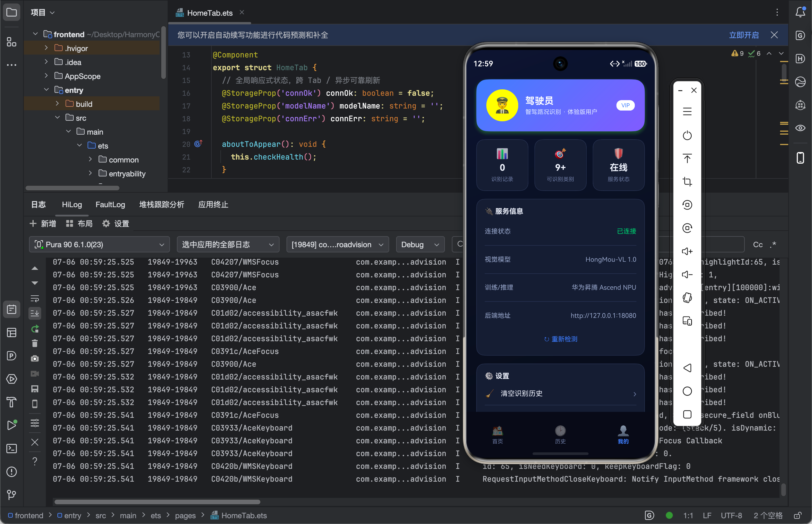The height and width of the screenshot is (524, 812).
Task: Open the project folder tool window icon
Action: tap(12, 12)
